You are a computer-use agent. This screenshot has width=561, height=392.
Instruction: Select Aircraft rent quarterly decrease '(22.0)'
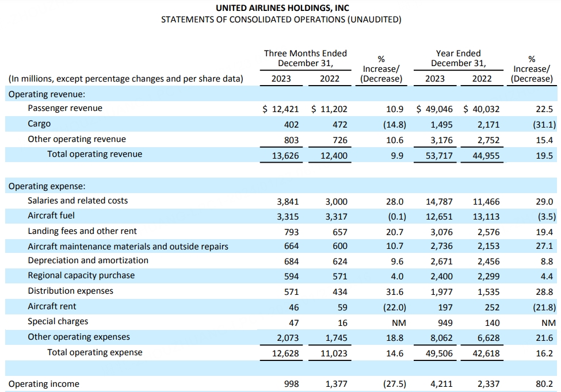395,308
